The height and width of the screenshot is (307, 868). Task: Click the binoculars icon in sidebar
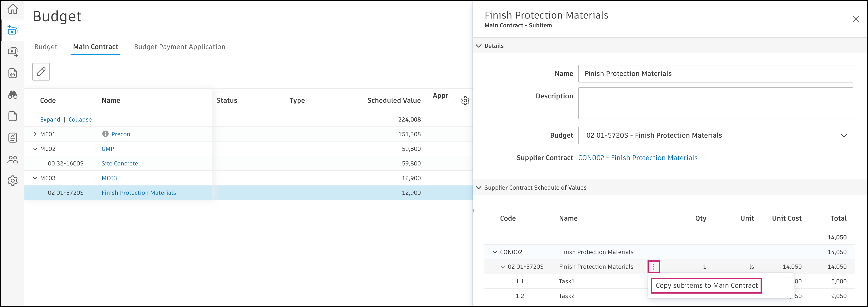tap(12, 95)
